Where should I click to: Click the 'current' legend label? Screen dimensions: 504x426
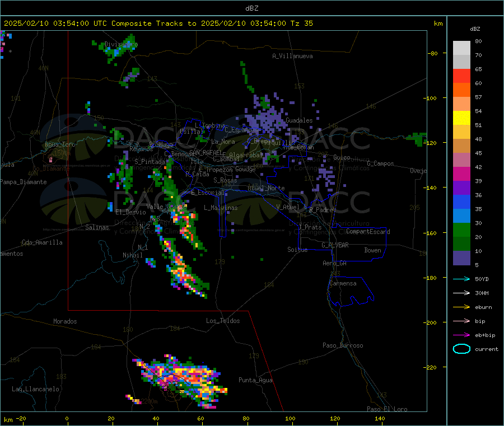point(487,349)
